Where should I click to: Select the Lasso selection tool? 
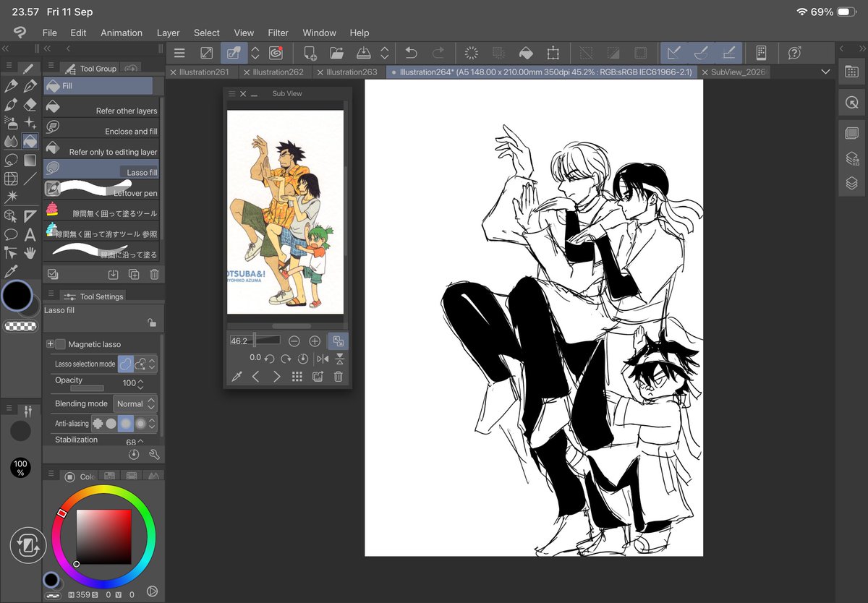coord(11,160)
